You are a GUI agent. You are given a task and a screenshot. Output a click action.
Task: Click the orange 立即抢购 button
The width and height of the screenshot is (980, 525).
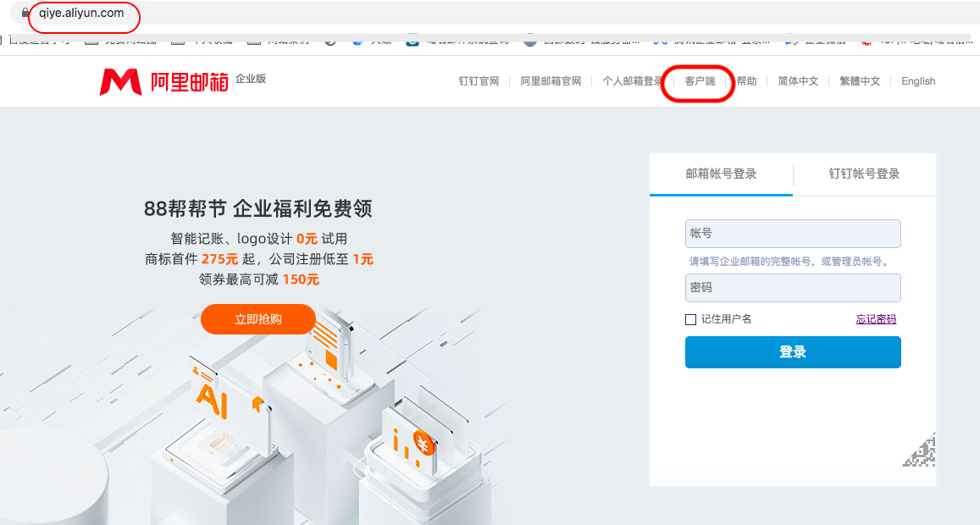[x=258, y=319]
